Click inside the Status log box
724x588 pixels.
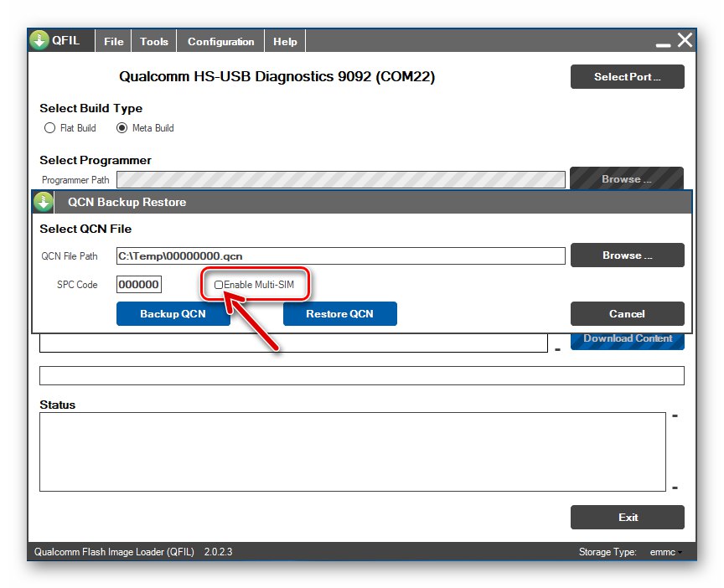coord(352,451)
